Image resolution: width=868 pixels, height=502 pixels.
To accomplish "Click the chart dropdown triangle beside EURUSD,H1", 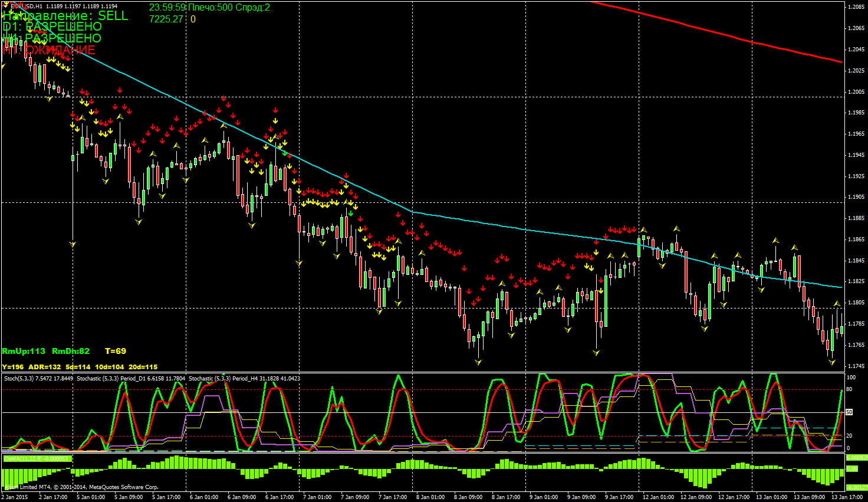I will [6, 6].
